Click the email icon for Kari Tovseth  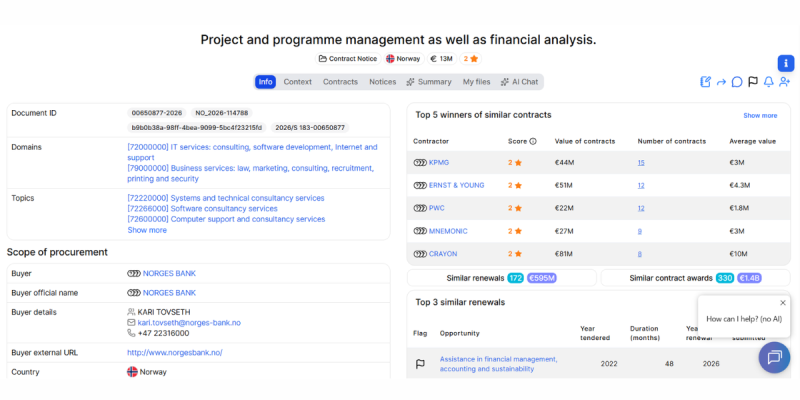[131, 322]
